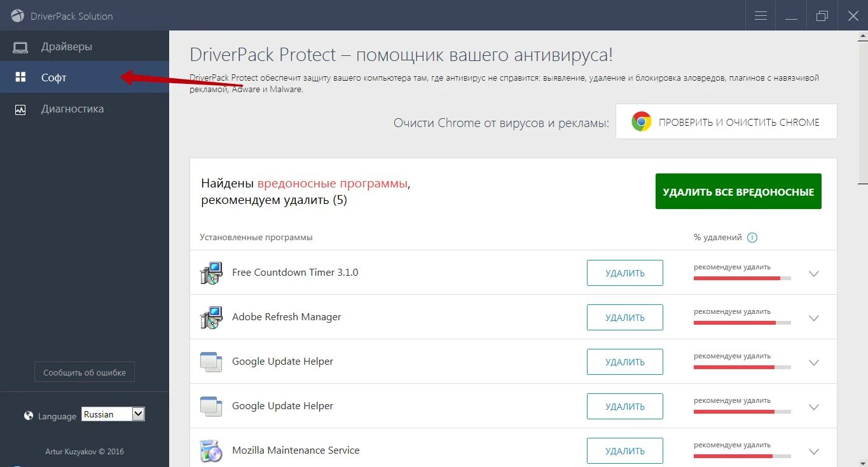Click the second Google Update Helper icon
This screenshot has width=868, height=467.
click(x=211, y=406)
